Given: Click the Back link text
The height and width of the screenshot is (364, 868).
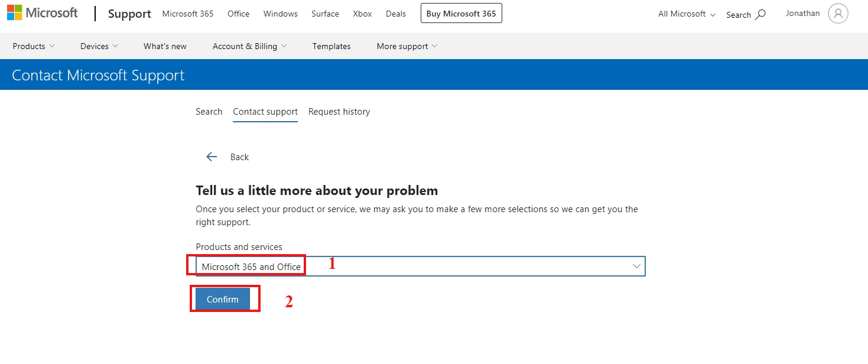Looking at the screenshot, I should (x=239, y=157).
